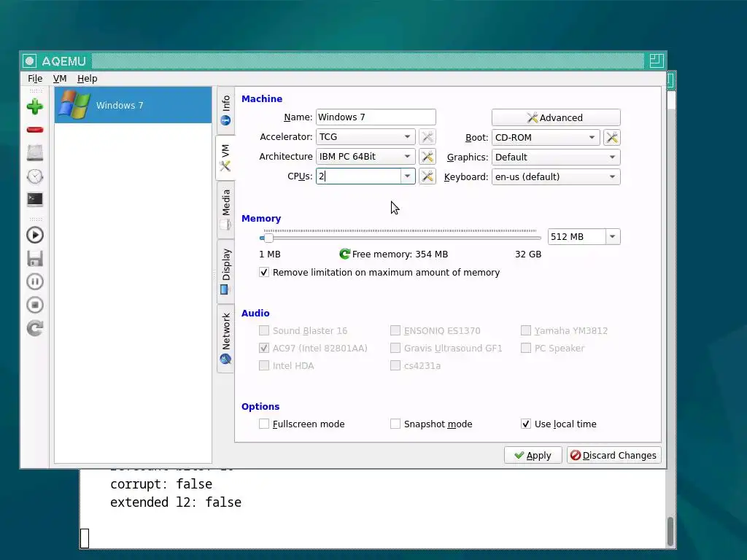Uncheck Use local time checkbox
This screenshot has height=560, width=747.
526,424
